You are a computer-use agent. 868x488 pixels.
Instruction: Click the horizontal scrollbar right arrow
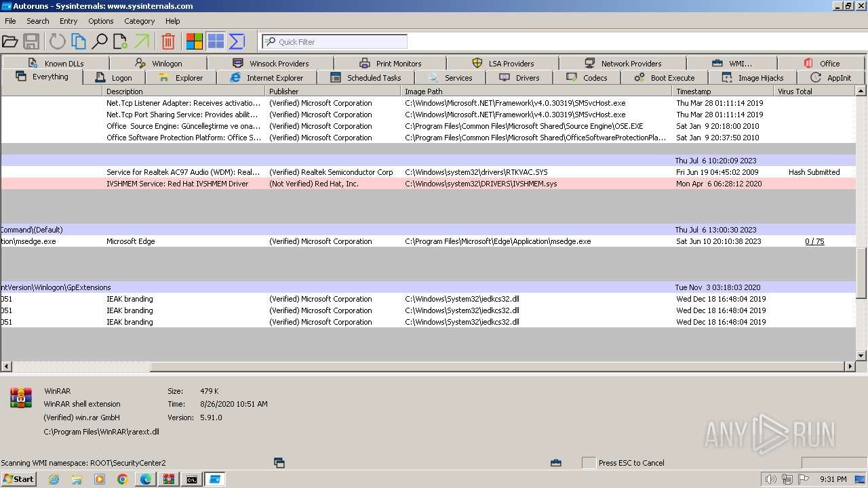pyautogui.click(x=850, y=366)
